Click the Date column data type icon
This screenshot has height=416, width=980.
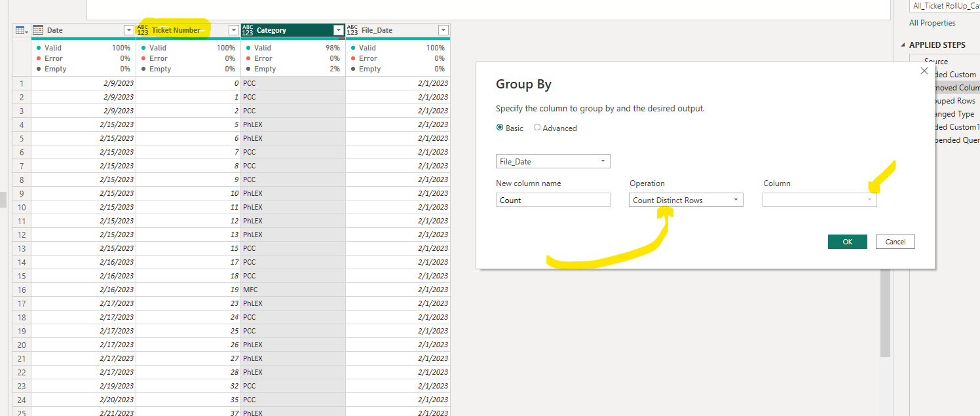pos(38,30)
